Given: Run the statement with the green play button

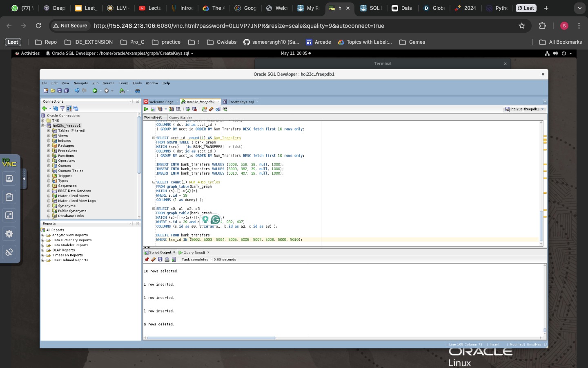Looking at the screenshot, I should pyautogui.click(x=146, y=109).
